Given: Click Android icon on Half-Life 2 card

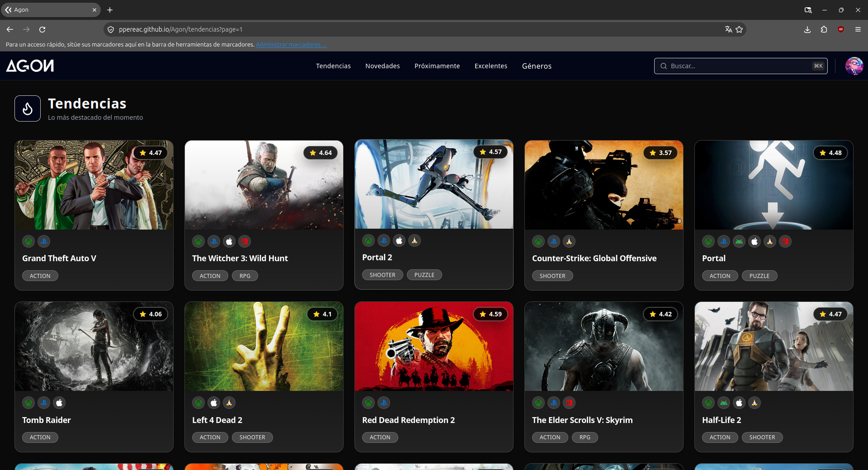Looking at the screenshot, I should (x=724, y=403).
